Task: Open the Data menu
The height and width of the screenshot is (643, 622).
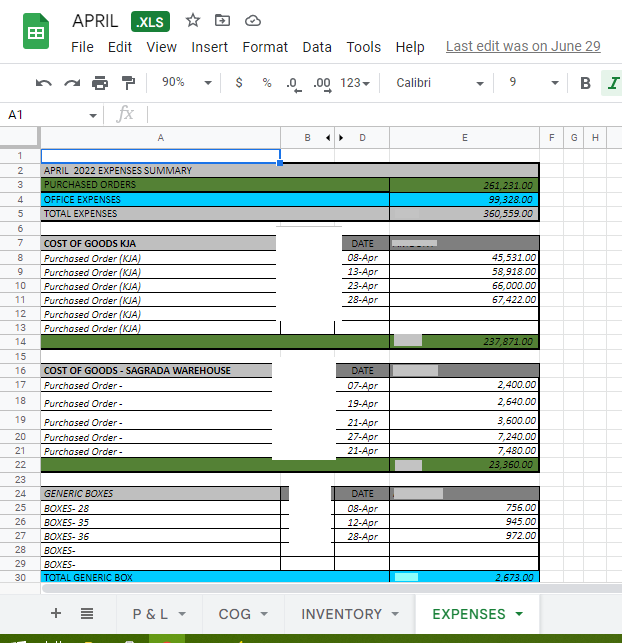Action: (317, 47)
